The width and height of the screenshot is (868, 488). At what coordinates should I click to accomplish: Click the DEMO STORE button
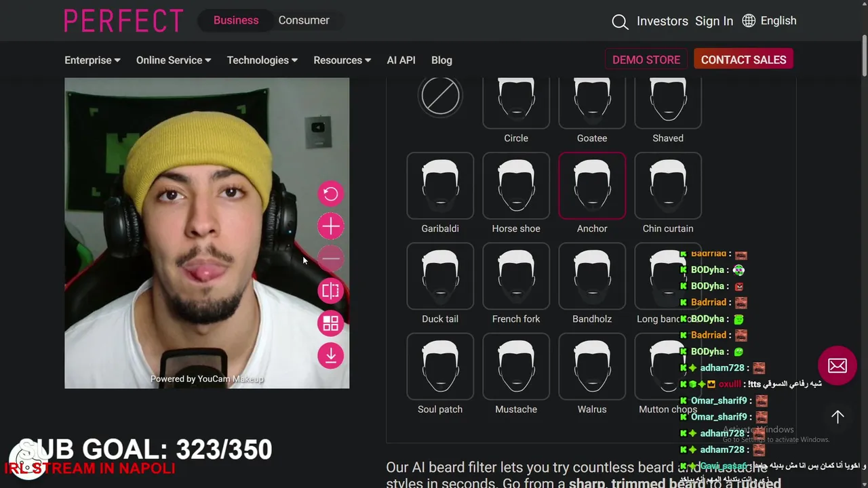point(646,60)
